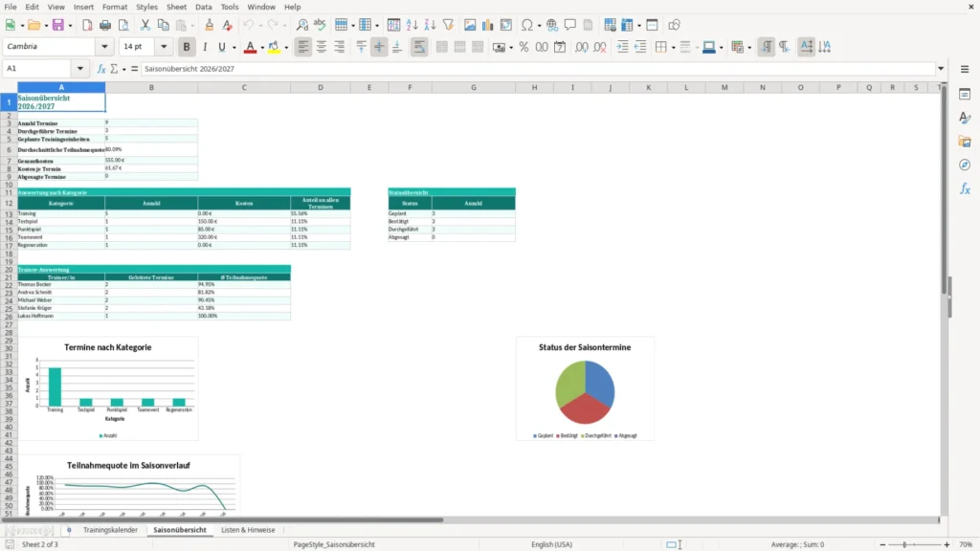This screenshot has width=980, height=551.
Task: Click the Insert Comment icon
Action: click(570, 25)
